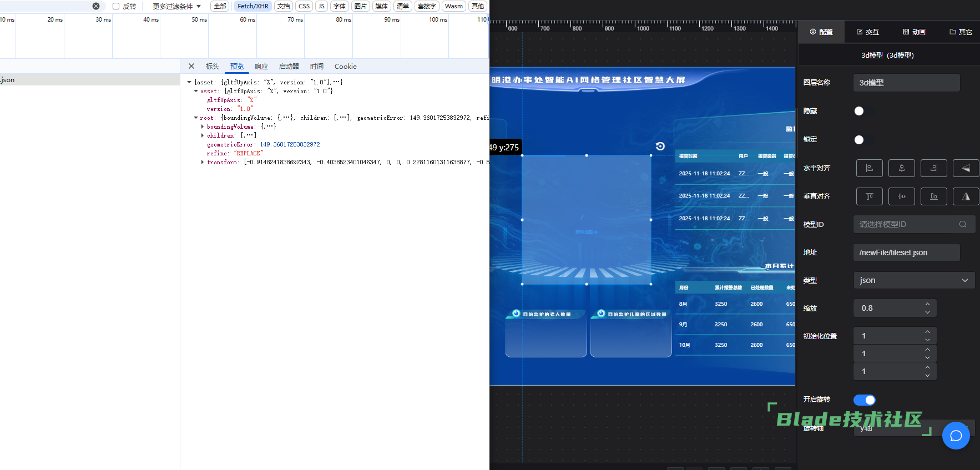Open the 交互 interaction tab
The width and height of the screenshot is (980, 470).
coord(868,32)
